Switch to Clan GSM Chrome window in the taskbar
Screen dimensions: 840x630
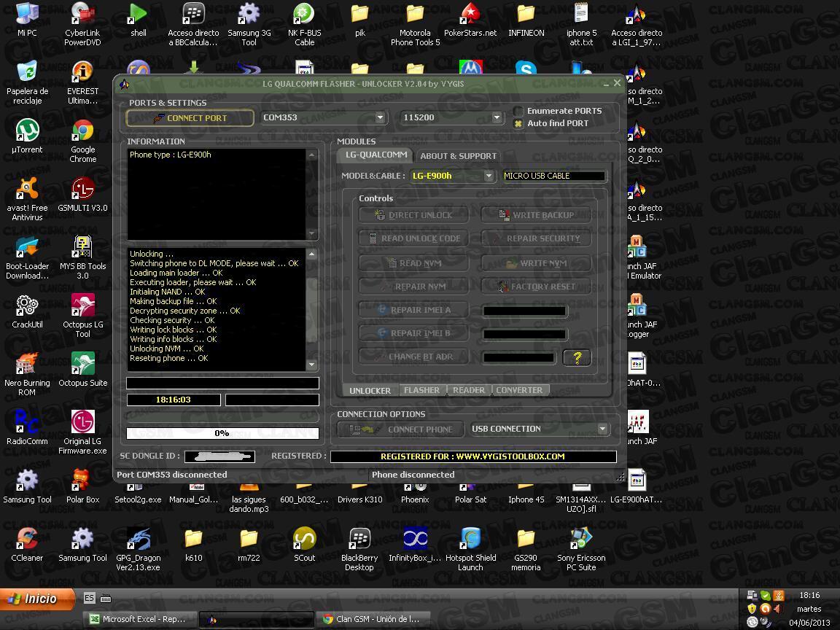coord(373,619)
